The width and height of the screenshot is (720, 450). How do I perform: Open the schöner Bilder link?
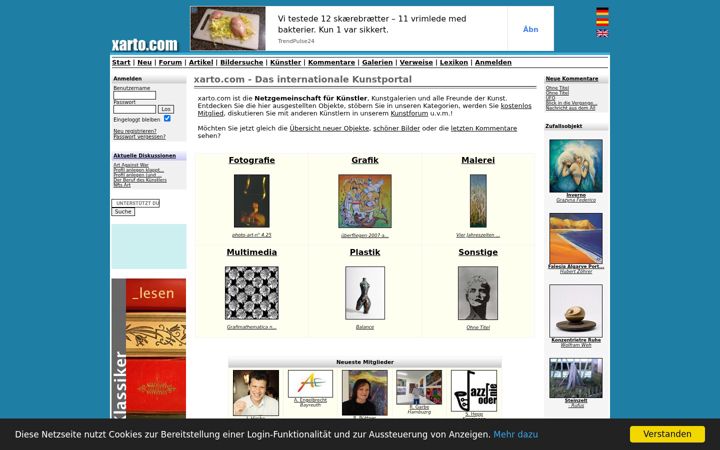coord(396,129)
